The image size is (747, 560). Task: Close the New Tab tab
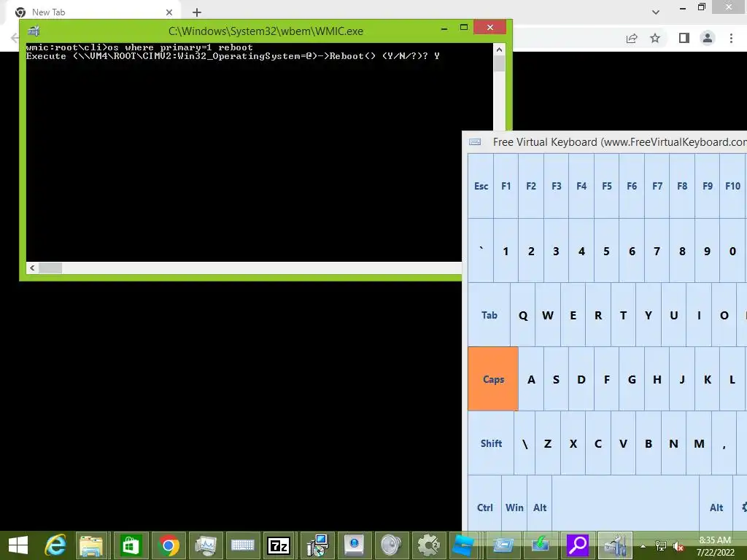pyautogui.click(x=169, y=12)
